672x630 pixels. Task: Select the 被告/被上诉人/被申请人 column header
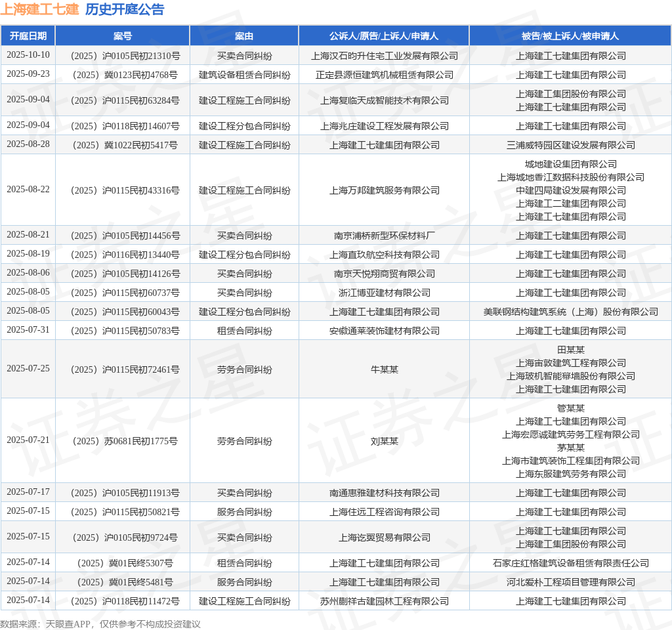[x=570, y=36]
